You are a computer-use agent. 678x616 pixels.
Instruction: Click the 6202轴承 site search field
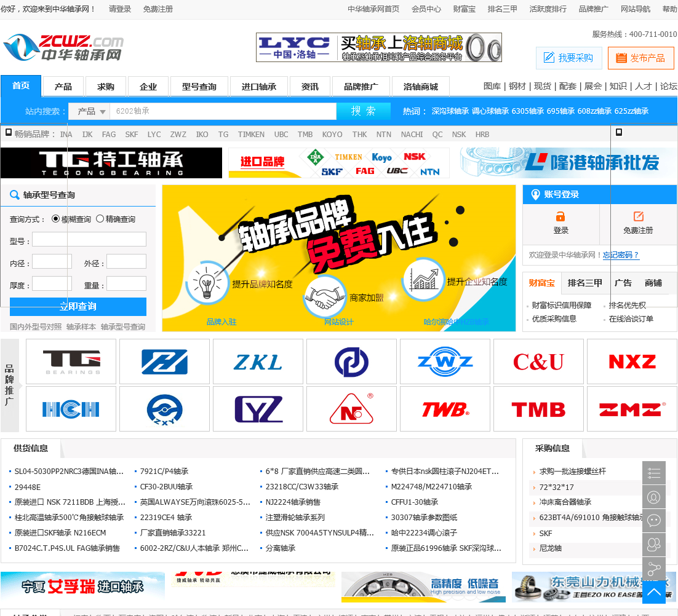coord(223,111)
